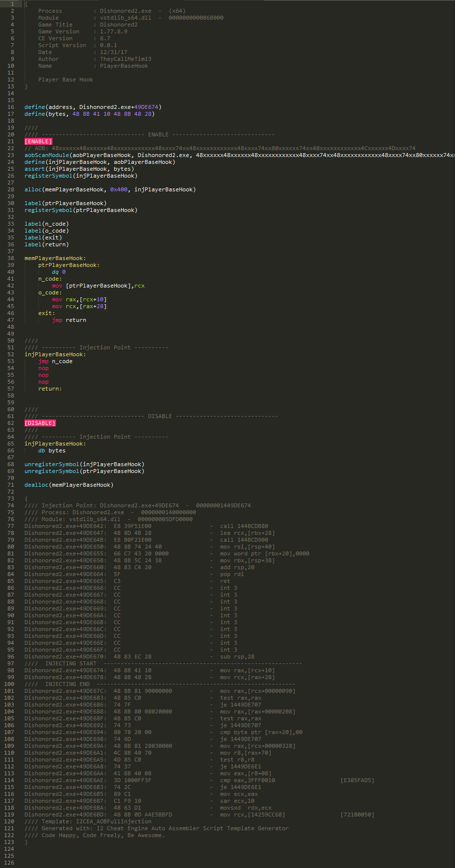This screenshot has width=455, height=868.
Task: Click 'dealloc(memPlayerBaseHook)' line
Action: (x=69, y=485)
